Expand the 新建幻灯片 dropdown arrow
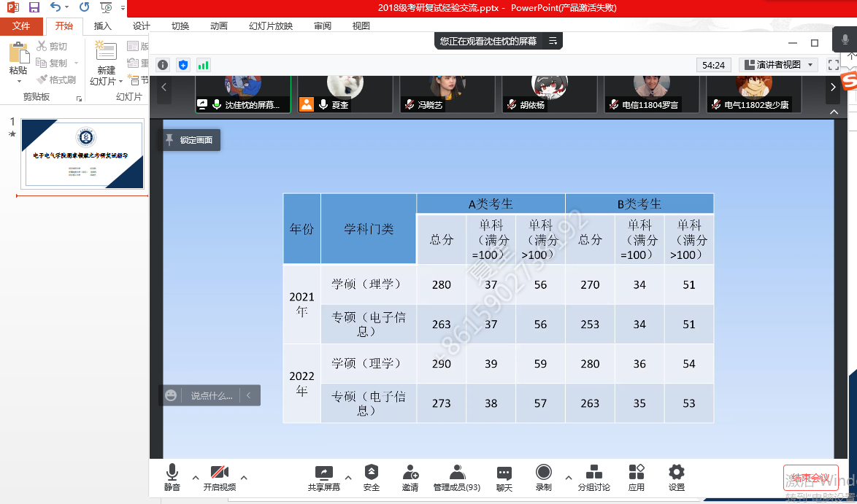The image size is (857, 504). 106,82
